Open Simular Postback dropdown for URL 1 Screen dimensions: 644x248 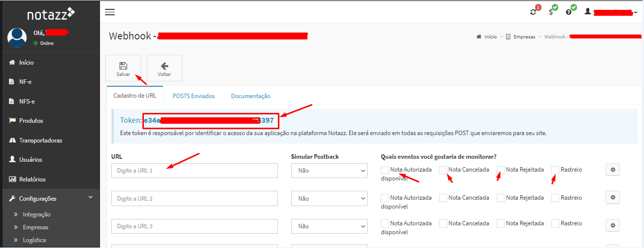click(329, 171)
